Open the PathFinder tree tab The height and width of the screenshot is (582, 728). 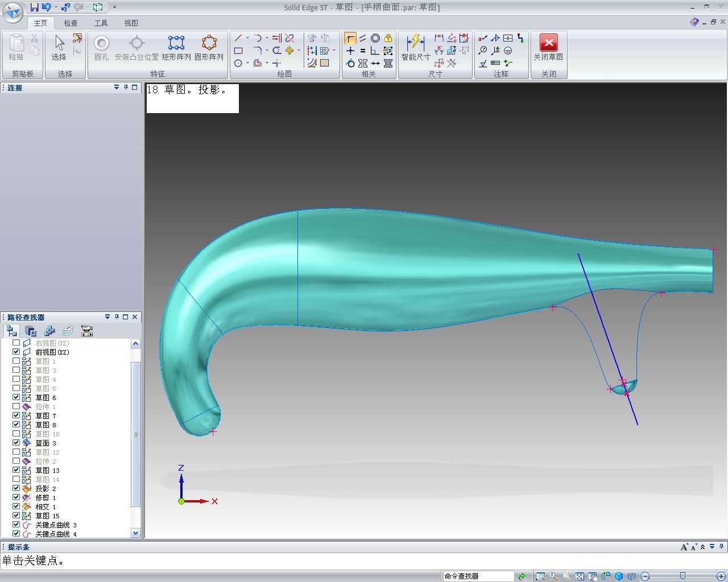(12, 331)
